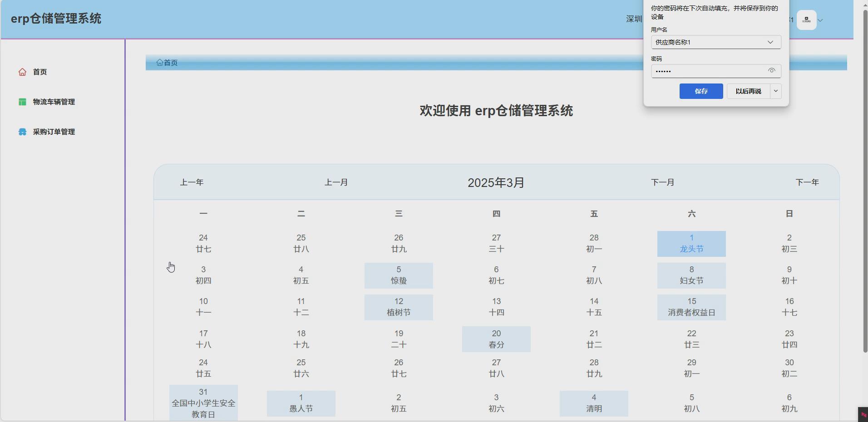Viewport: 868px width, 422px height.
Task: Select day 23 廿四 on the calendar
Action: (x=789, y=339)
